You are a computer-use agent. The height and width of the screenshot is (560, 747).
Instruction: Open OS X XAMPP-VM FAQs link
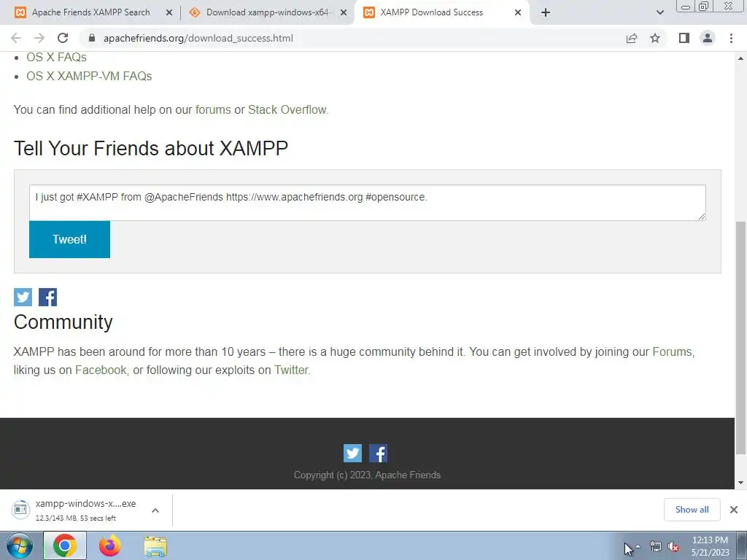tap(89, 76)
